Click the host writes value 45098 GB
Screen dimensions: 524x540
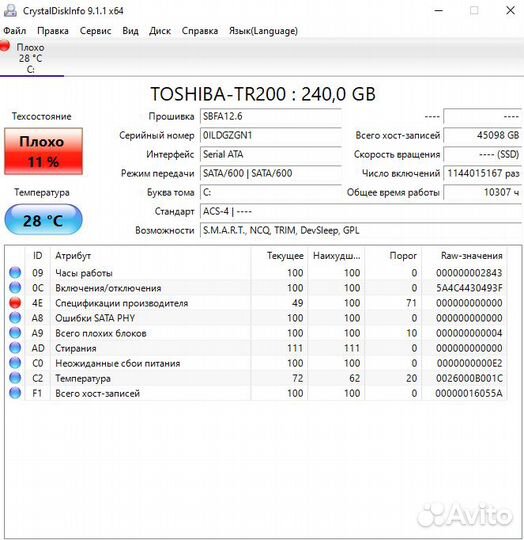483,135
